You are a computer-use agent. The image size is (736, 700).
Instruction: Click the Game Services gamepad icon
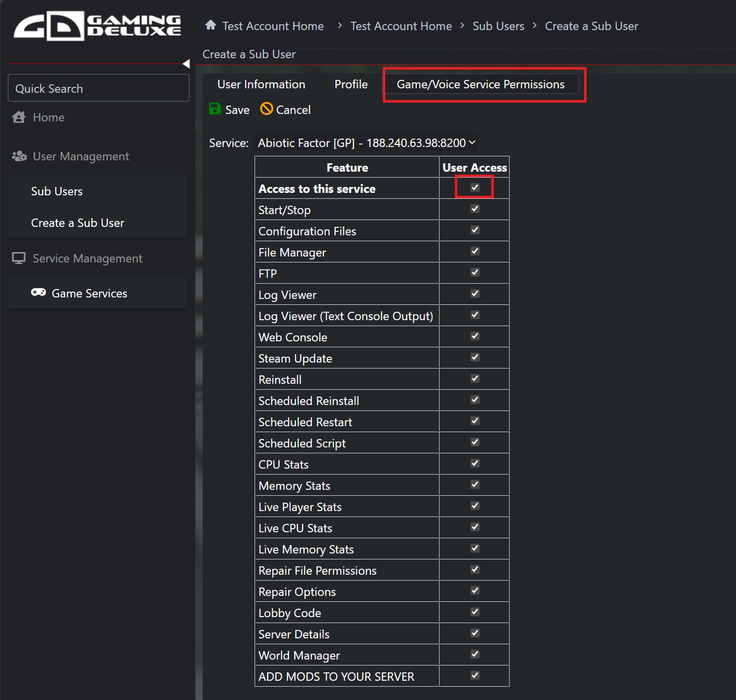(x=38, y=293)
